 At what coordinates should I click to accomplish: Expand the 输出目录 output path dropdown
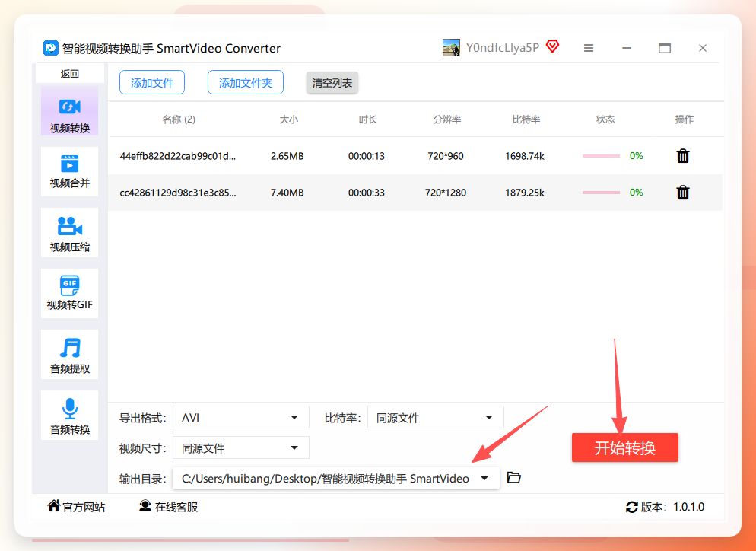click(336, 478)
